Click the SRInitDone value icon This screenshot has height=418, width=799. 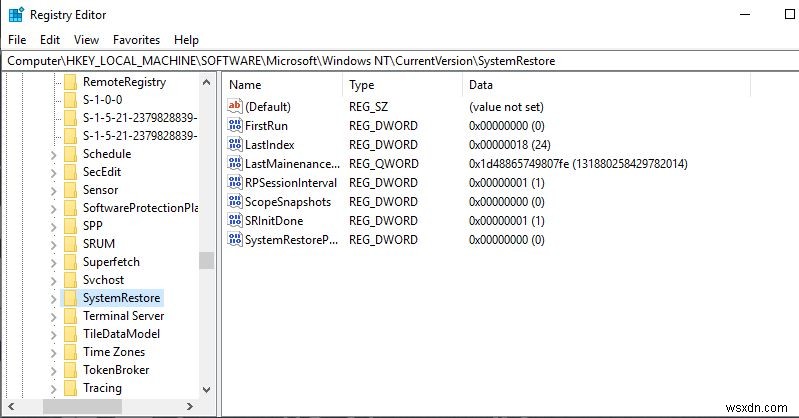coord(234,220)
